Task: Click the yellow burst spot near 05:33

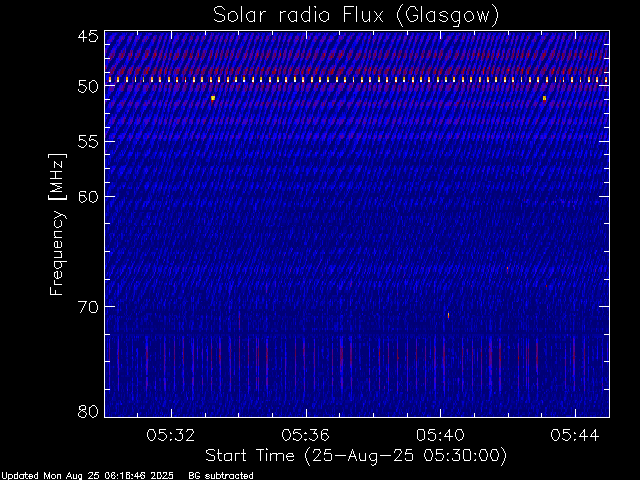Action: [213, 98]
